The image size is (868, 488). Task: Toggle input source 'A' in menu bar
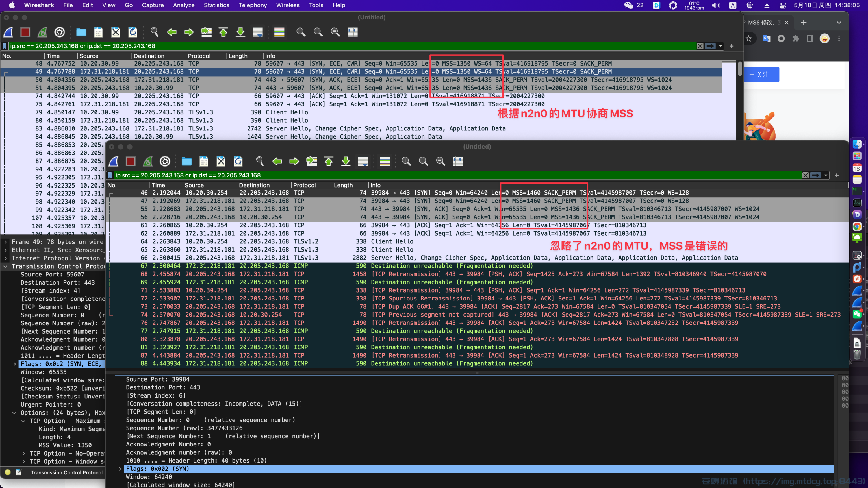733,5
